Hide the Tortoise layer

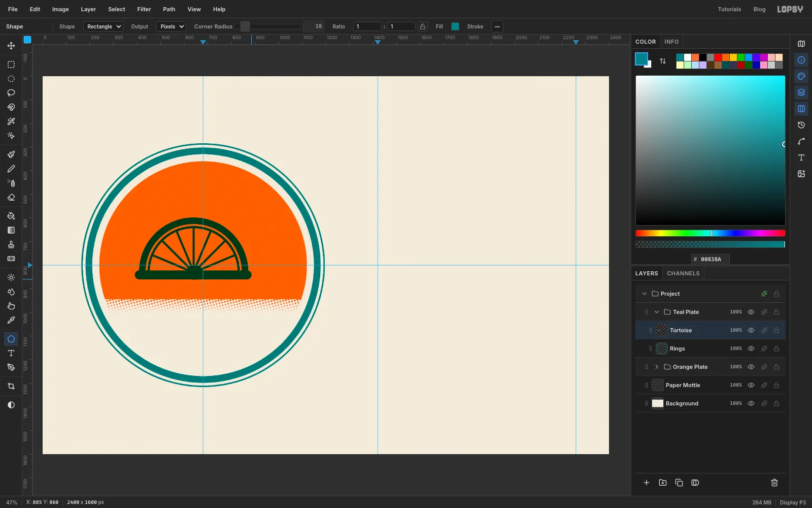[751, 330]
